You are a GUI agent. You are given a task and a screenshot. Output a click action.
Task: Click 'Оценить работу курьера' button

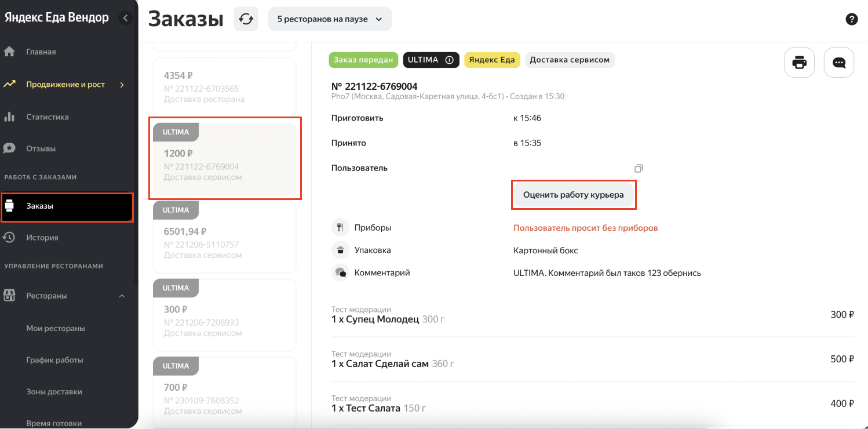(x=573, y=195)
